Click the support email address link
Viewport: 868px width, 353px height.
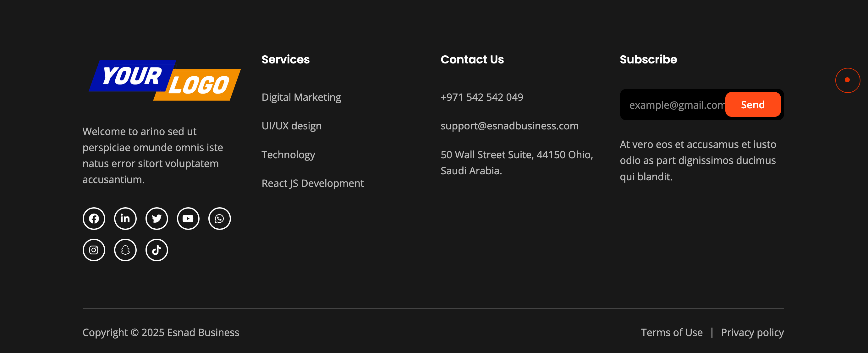(509, 126)
